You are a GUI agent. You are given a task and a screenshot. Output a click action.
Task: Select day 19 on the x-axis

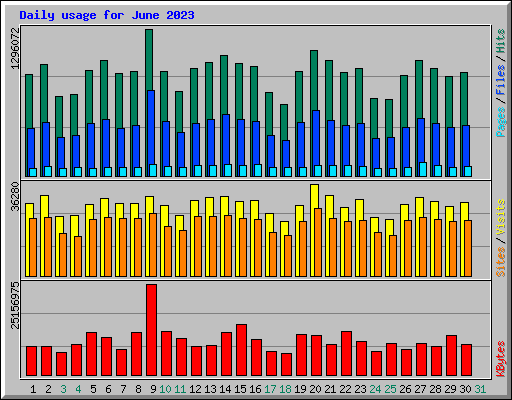click(300, 389)
